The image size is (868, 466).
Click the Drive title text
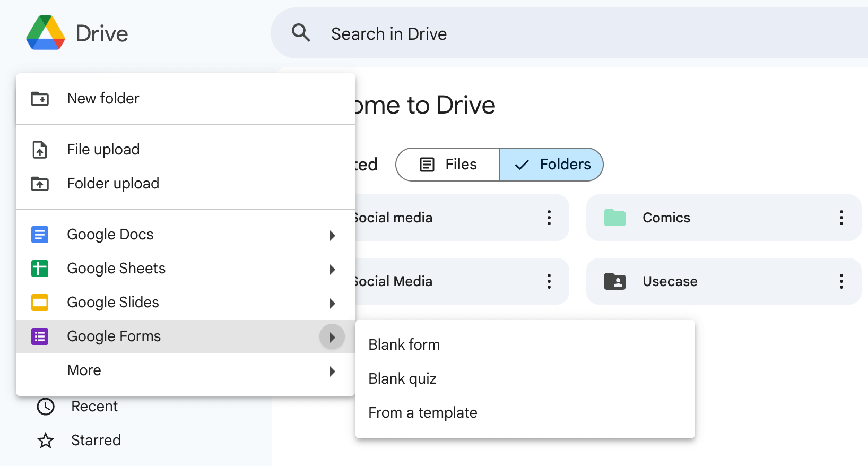click(102, 33)
